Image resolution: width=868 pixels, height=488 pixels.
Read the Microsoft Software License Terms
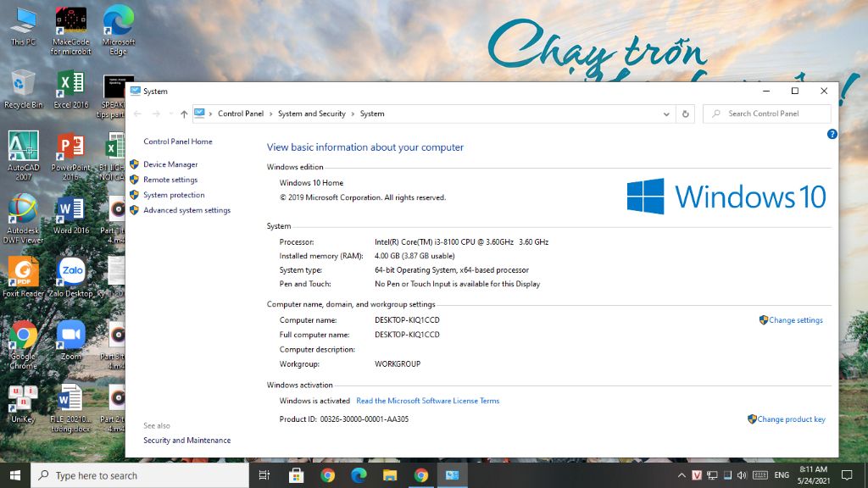(x=427, y=401)
